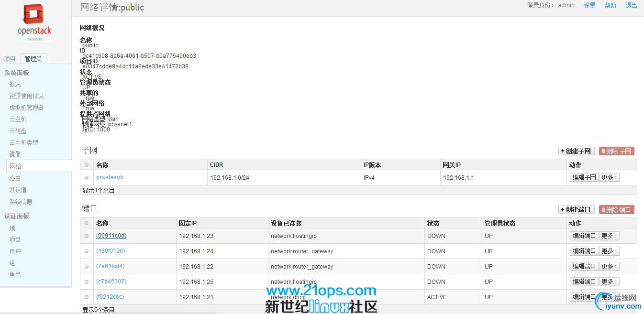This screenshot has width=644, height=314.
Task: Open 角色 in identity panel
Action: coord(15,274)
